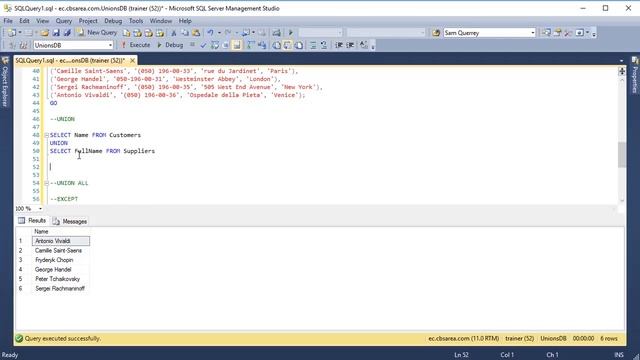Click the Find in Files icon
Screen dimensions: 640x360
436,33
